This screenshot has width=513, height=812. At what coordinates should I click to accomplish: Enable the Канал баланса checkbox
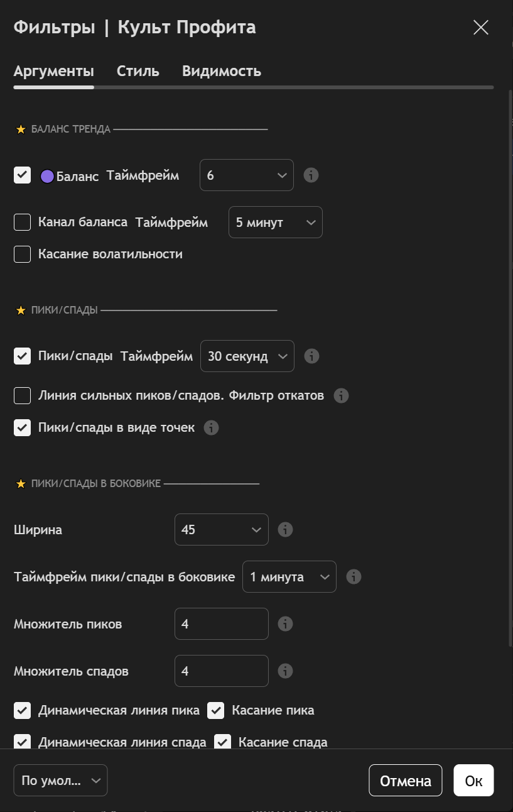pyautogui.click(x=23, y=222)
